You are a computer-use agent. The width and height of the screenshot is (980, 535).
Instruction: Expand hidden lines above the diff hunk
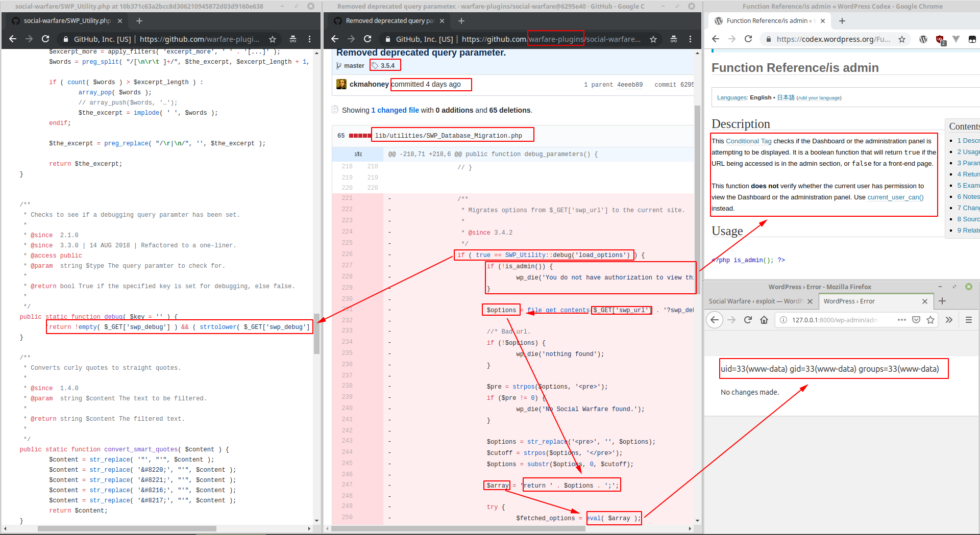tap(358, 154)
